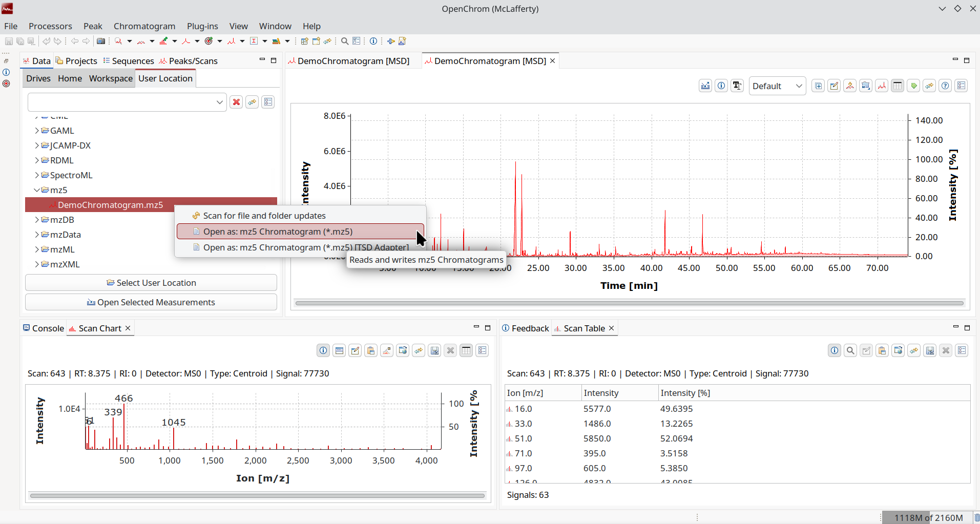Click the red X icon beside path field

pyautogui.click(x=236, y=102)
